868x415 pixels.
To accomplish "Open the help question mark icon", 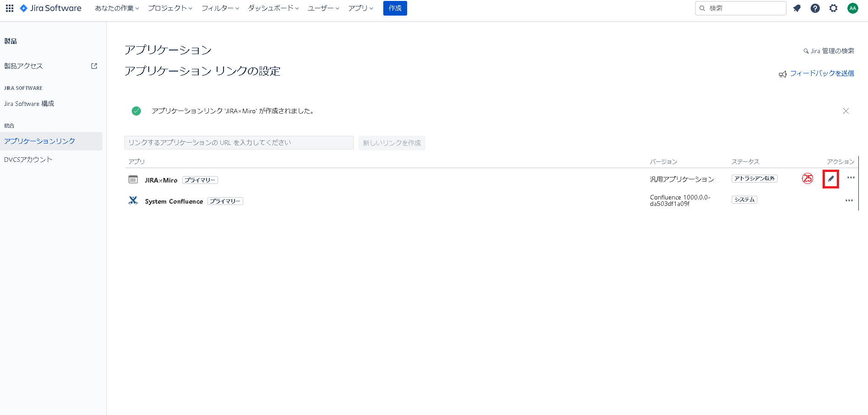I will tap(815, 8).
